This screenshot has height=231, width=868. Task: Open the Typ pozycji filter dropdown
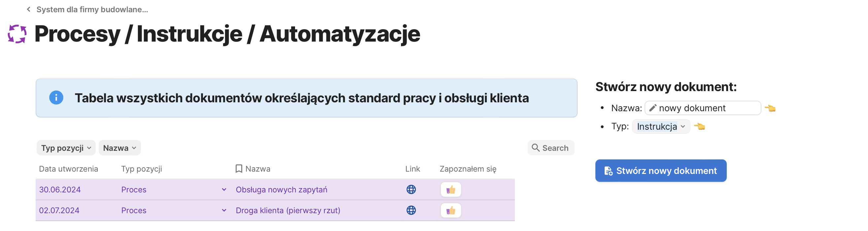point(66,148)
